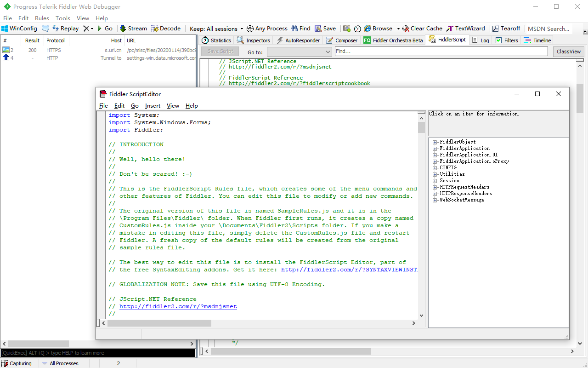This screenshot has width=588, height=368.
Task: Click the camera screenshot icon
Action: click(347, 29)
